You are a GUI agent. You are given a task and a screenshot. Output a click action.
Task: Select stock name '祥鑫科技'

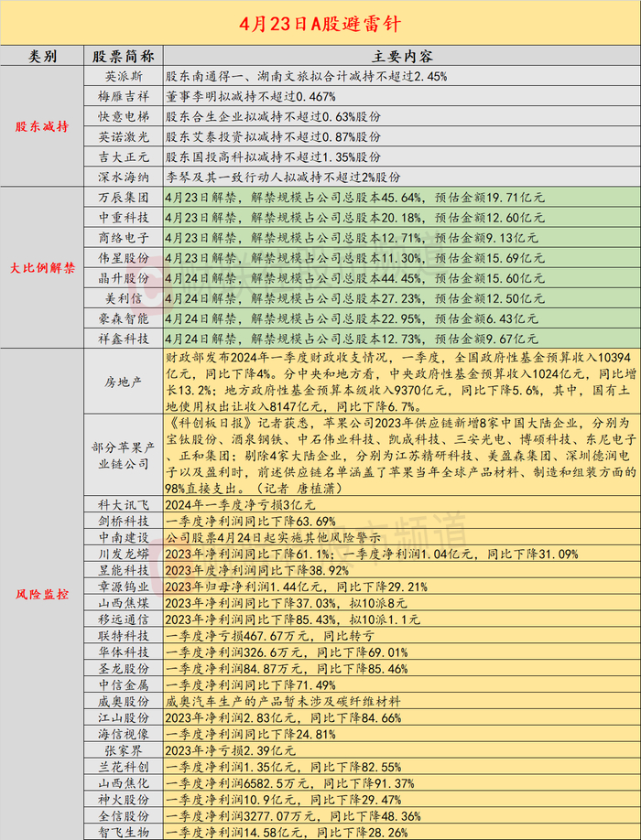124,339
